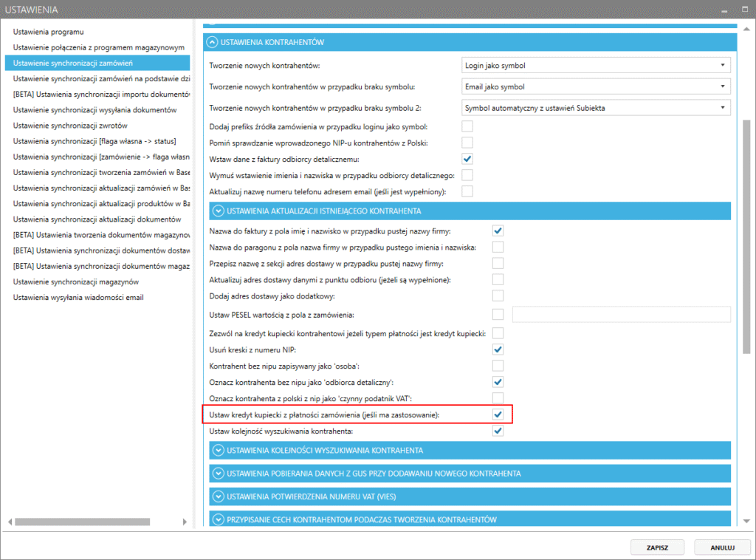Uncheck 'Usuń kreski z numeru NIP' checkbox
This screenshot has height=560, width=756.
click(x=498, y=348)
